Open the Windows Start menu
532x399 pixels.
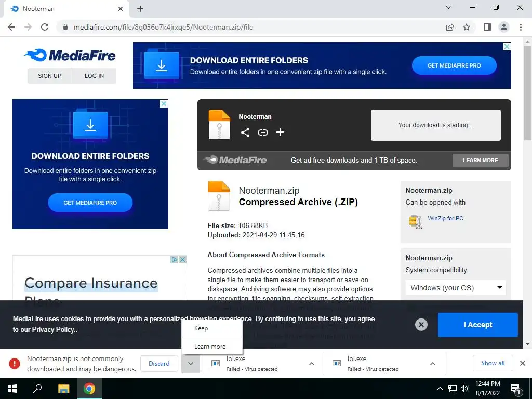(x=12, y=389)
